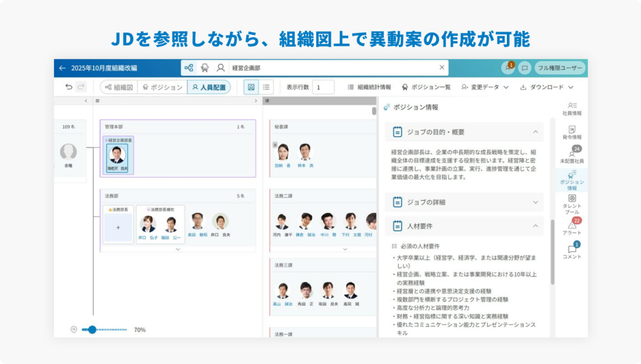Click the back arrow beside 2025年10月度組織改編
Screen dimensions: 641x364
click(62, 68)
